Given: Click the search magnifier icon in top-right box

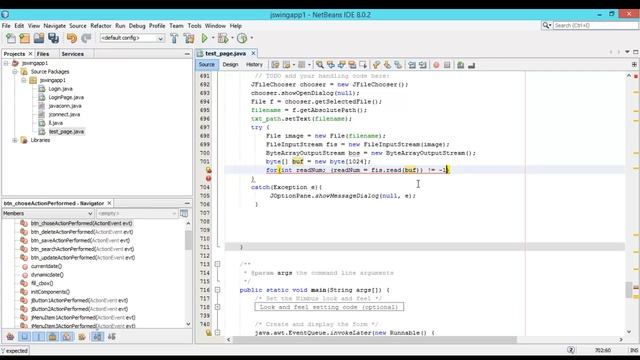Looking at the screenshot, I should (546, 25).
